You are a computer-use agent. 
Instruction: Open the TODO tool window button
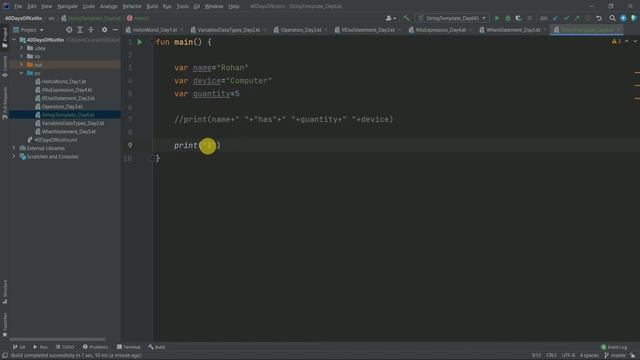click(x=65, y=347)
